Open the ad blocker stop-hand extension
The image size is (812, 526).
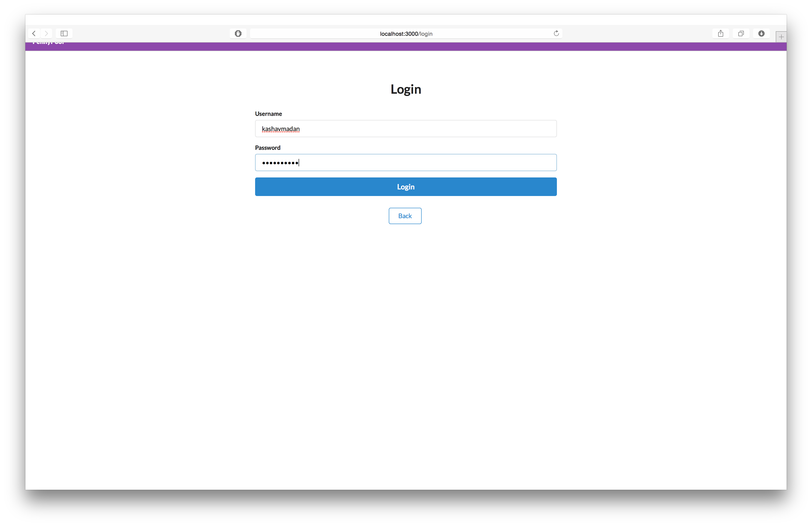tap(238, 33)
